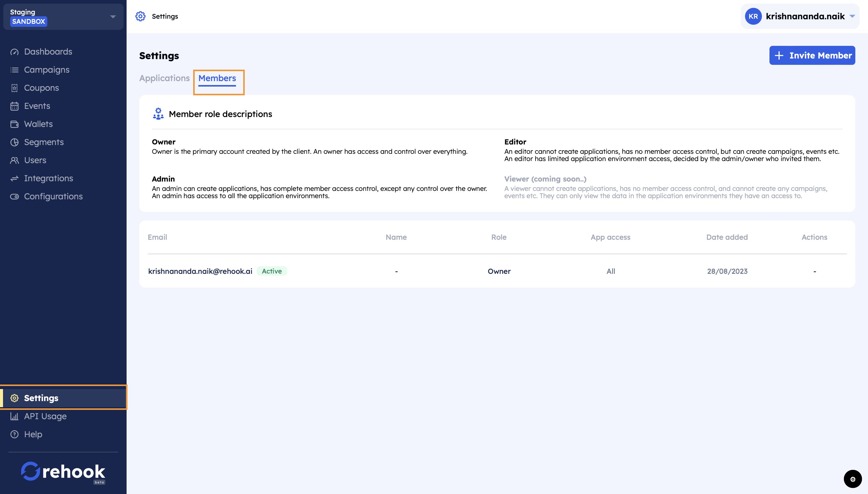Click the Wallets icon in sidebar

pyautogui.click(x=14, y=124)
